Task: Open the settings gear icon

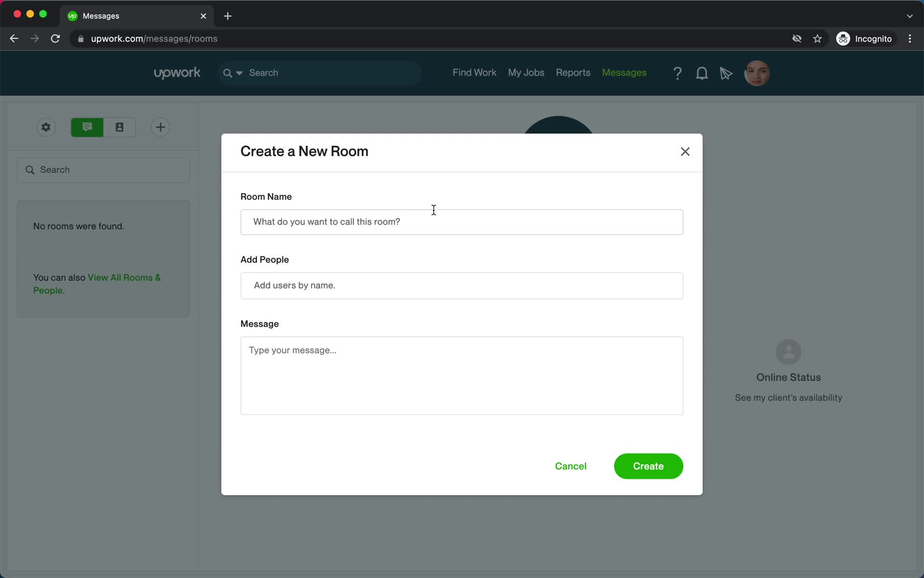Action: (x=45, y=127)
